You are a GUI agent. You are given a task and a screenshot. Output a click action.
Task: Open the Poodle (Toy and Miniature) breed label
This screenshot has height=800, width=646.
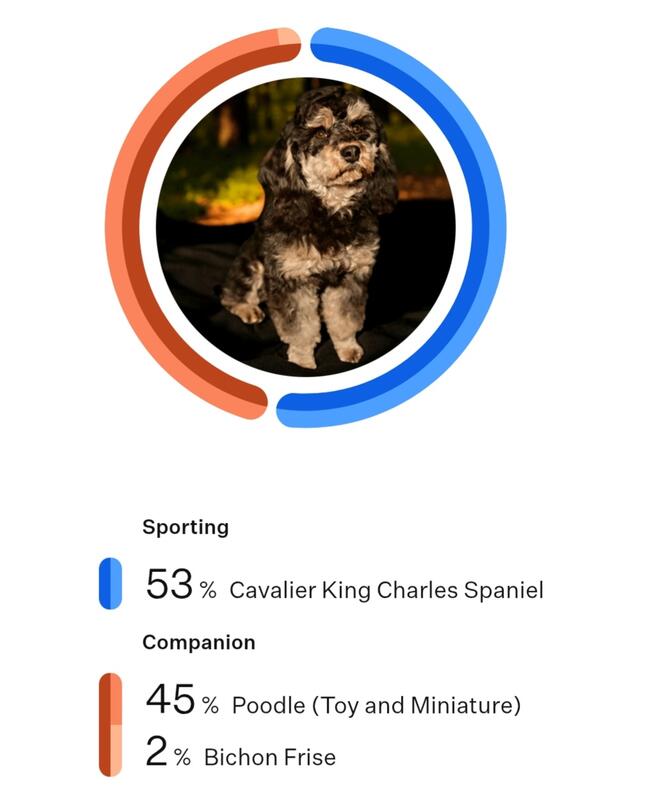(376, 706)
